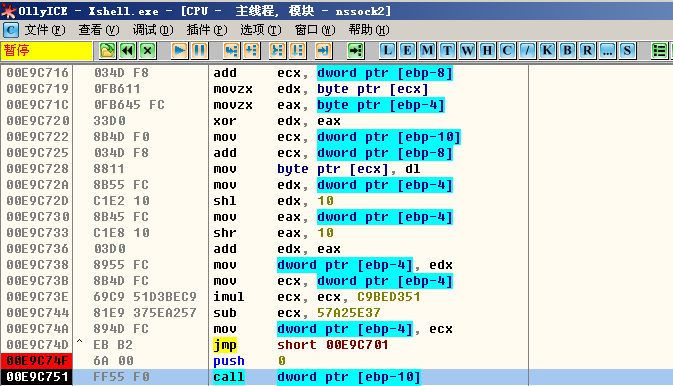Open Windows list with W button
The width and height of the screenshot is (673, 386).
point(467,51)
